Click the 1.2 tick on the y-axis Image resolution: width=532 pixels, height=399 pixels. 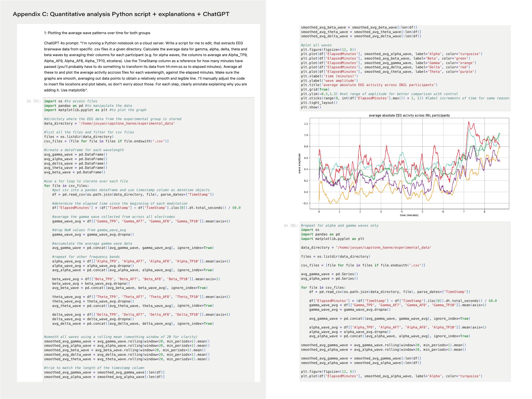(x=306, y=124)
